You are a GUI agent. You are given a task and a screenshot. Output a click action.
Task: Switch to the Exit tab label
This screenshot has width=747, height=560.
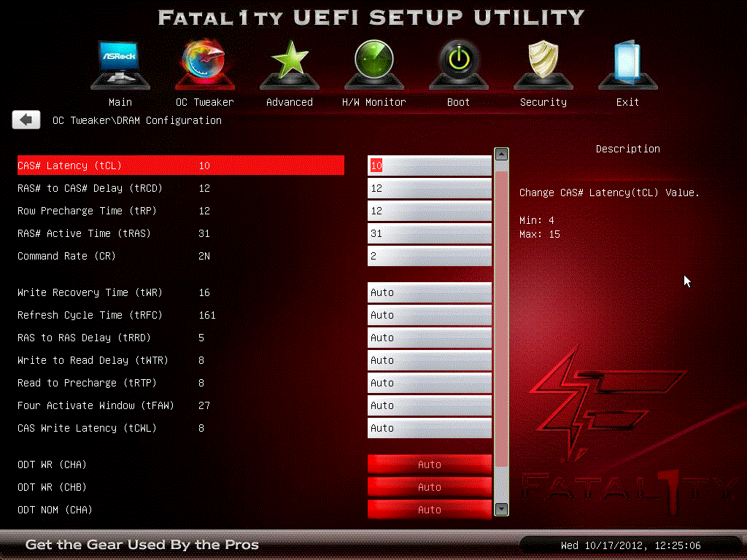click(x=627, y=102)
